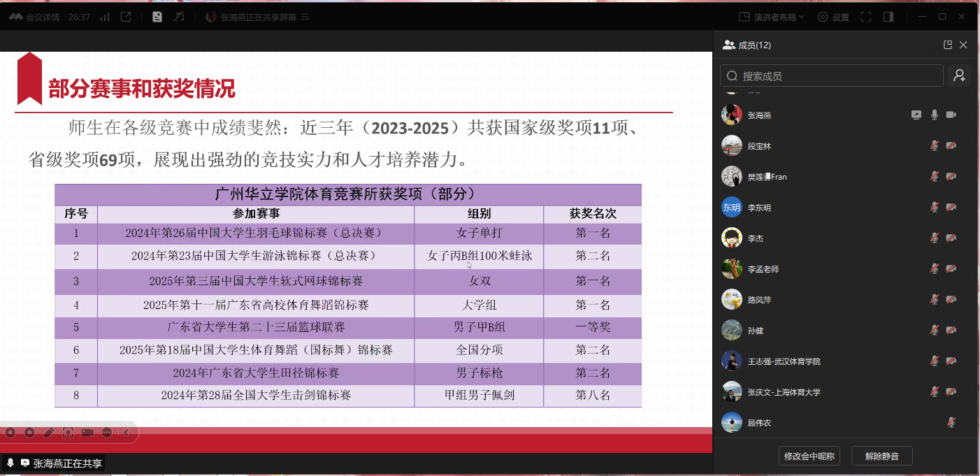The width and height of the screenshot is (980, 476).
Task: Focus the 搜索成员 search field
Action: coord(832,75)
